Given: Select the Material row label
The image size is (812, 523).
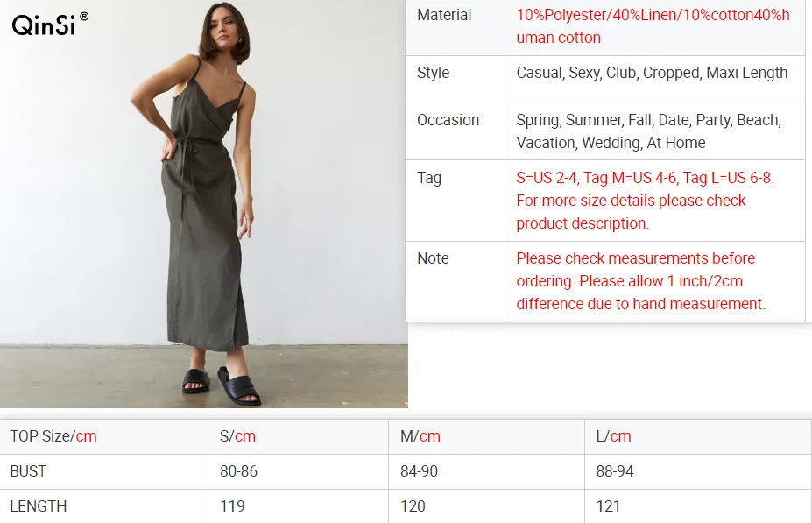Looking at the screenshot, I should (x=444, y=15).
